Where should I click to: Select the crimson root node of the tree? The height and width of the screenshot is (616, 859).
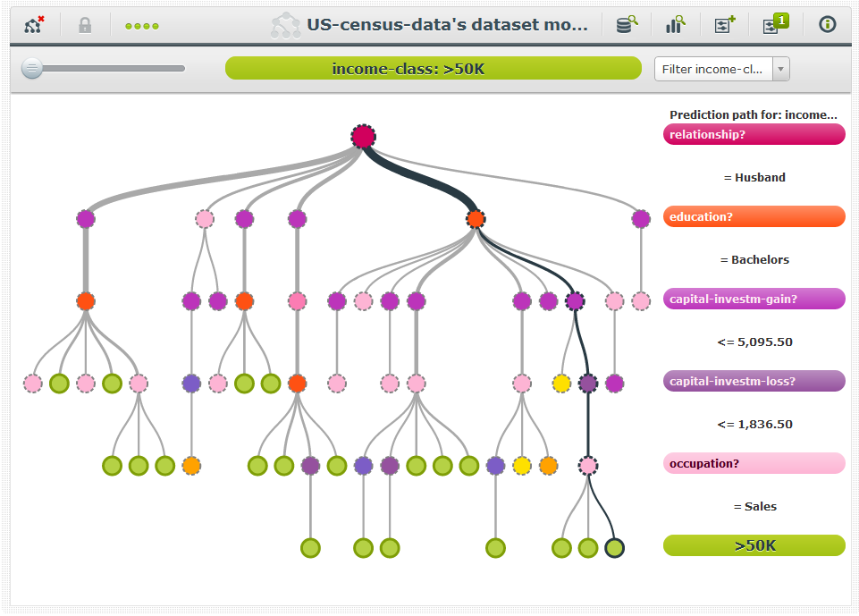pyautogui.click(x=363, y=137)
